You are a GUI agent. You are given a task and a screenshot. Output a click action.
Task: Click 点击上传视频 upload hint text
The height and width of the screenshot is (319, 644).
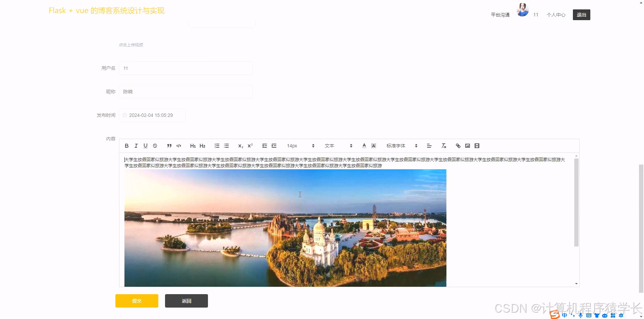coord(131,45)
